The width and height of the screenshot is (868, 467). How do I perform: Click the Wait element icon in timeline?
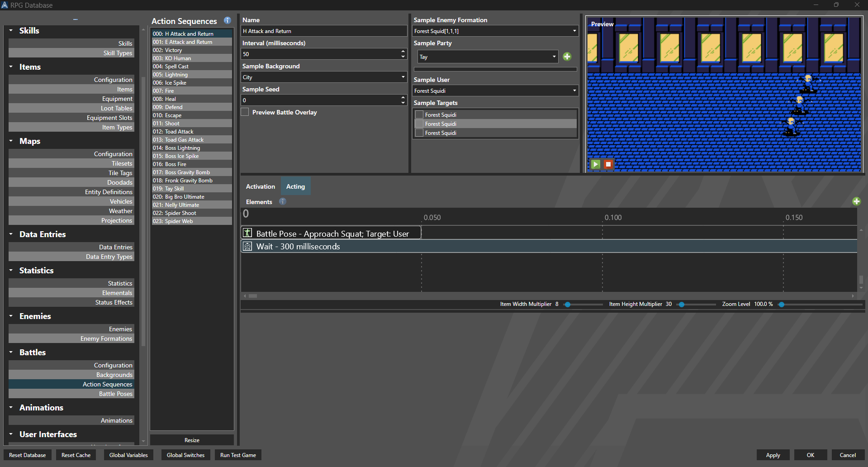(x=247, y=247)
